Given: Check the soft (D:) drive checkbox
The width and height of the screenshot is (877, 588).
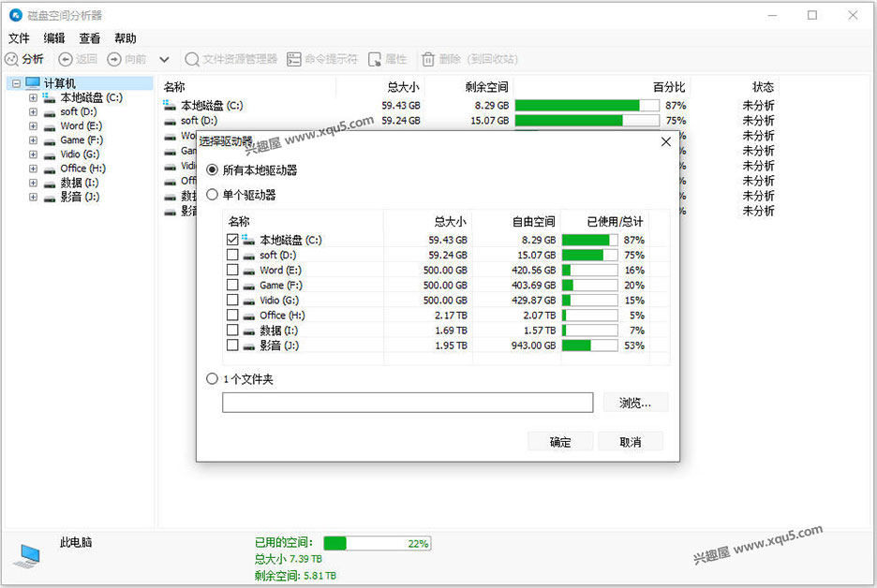Looking at the screenshot, I should tap(231, 255).
